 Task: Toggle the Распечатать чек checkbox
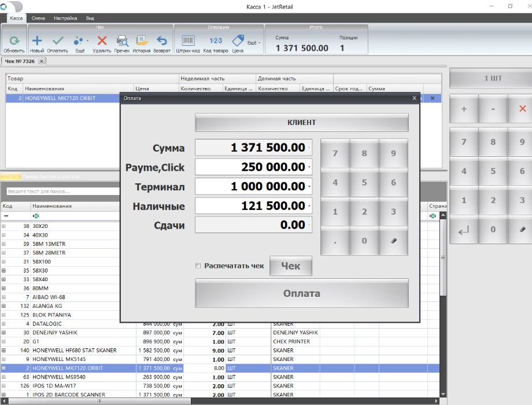click(198, 266)
